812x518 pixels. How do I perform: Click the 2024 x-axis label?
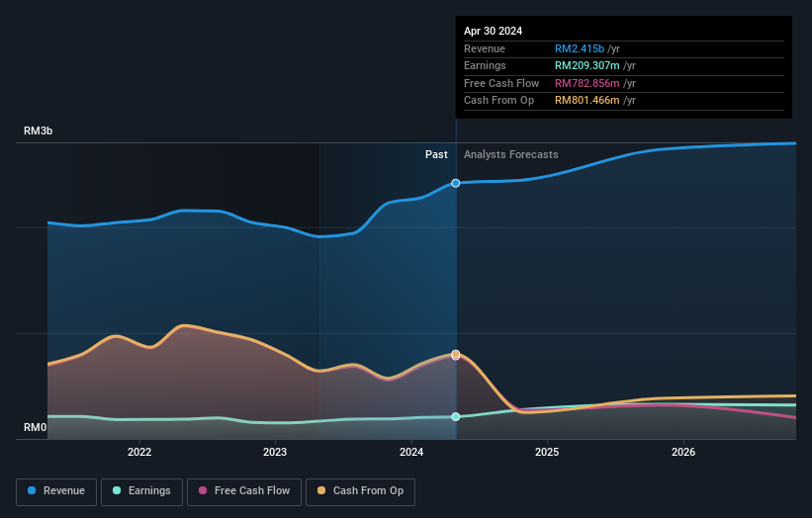point(411,452)
